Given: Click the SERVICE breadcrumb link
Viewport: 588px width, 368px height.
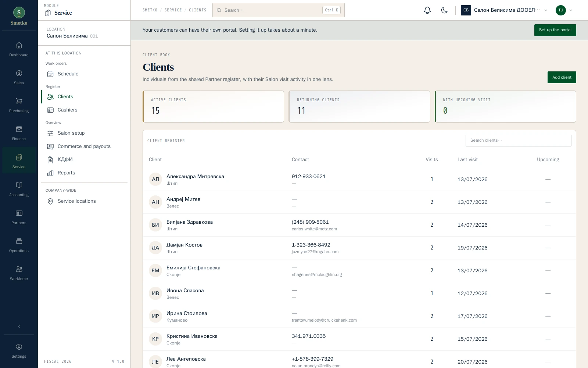Looking at the screenshot, I should pyautogui.click(x=173, y=10).
